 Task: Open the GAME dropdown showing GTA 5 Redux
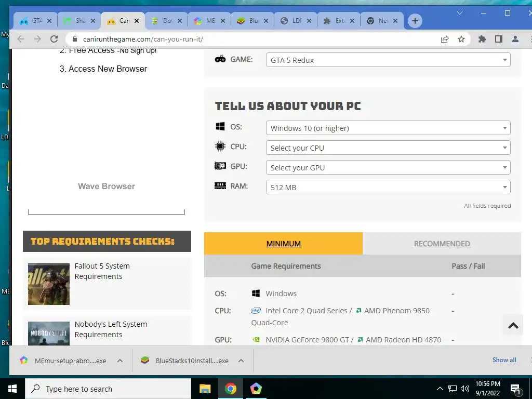(x=388, y=60)
